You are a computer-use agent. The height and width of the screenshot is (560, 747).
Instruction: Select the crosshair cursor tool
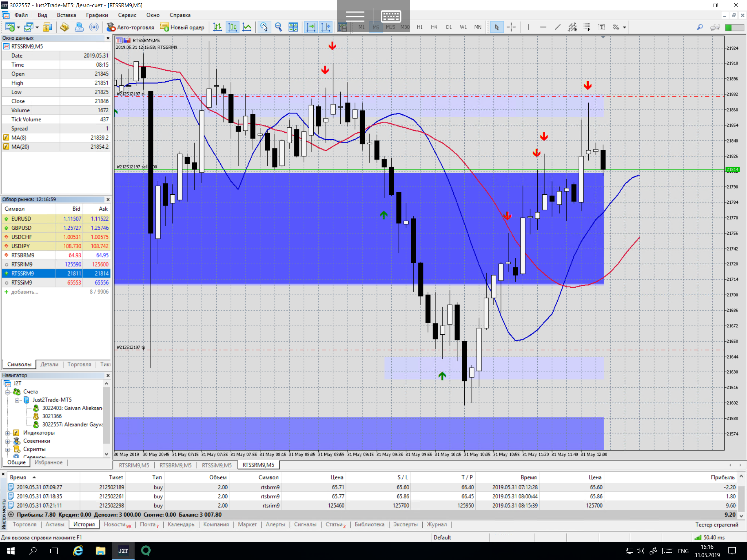(x=511, y=27)
